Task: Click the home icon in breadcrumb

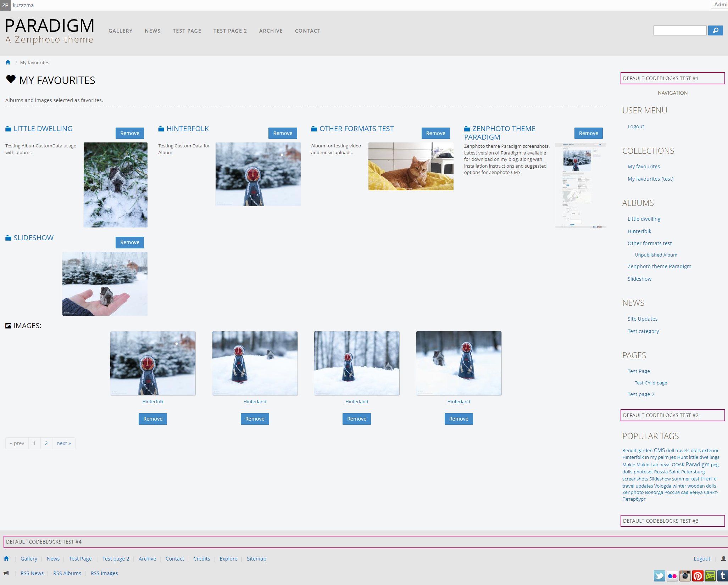Action: tap(8, 62)
